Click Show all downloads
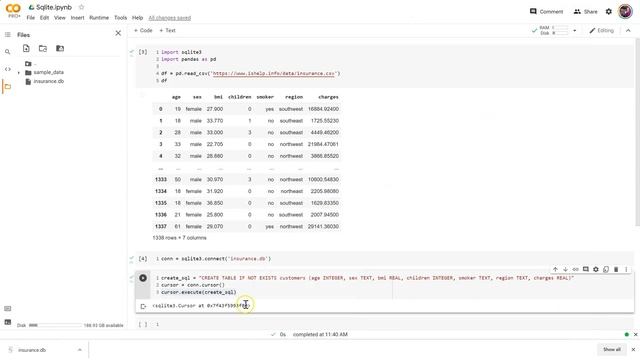This screenshot has width=640, height=360. (x=612, y=349)
